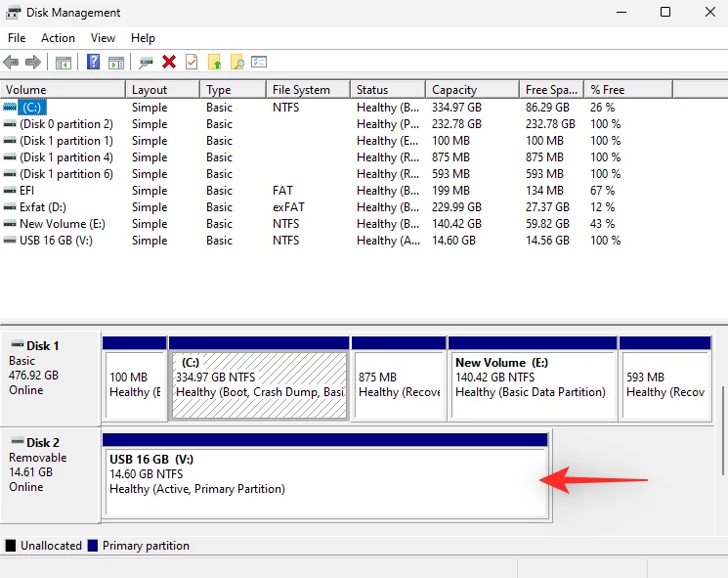This screenshot has height=578, width=728.
Task: Click the folder with green arrow icon
Action: 215,62
